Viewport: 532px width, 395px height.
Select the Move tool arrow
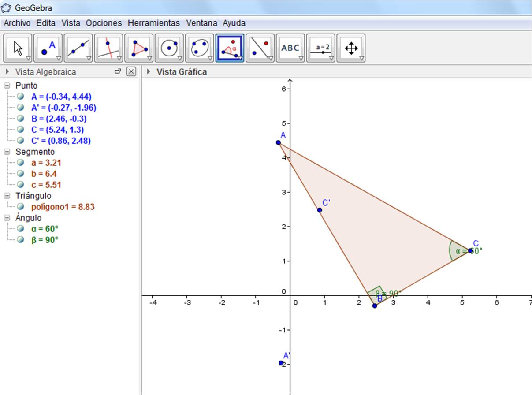18,47
